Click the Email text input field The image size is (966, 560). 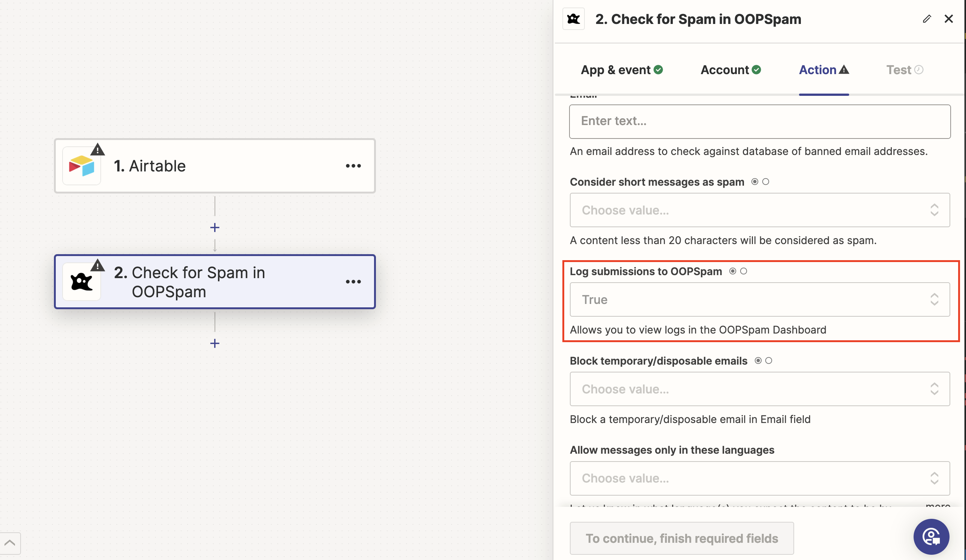point(760,122)
